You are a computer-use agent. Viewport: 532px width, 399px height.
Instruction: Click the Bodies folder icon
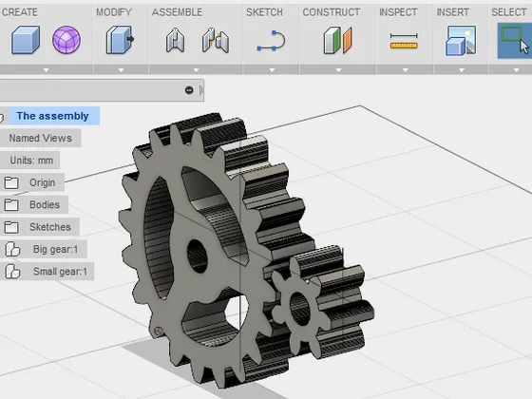pyautogui.click(x=11, y=205)
